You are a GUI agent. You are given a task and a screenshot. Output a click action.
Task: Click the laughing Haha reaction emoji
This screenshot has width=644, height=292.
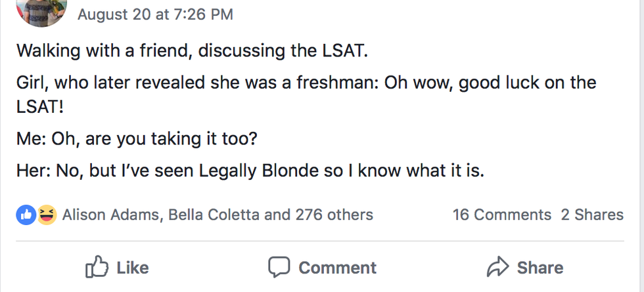pyautogui.click(x=46, y=215)
